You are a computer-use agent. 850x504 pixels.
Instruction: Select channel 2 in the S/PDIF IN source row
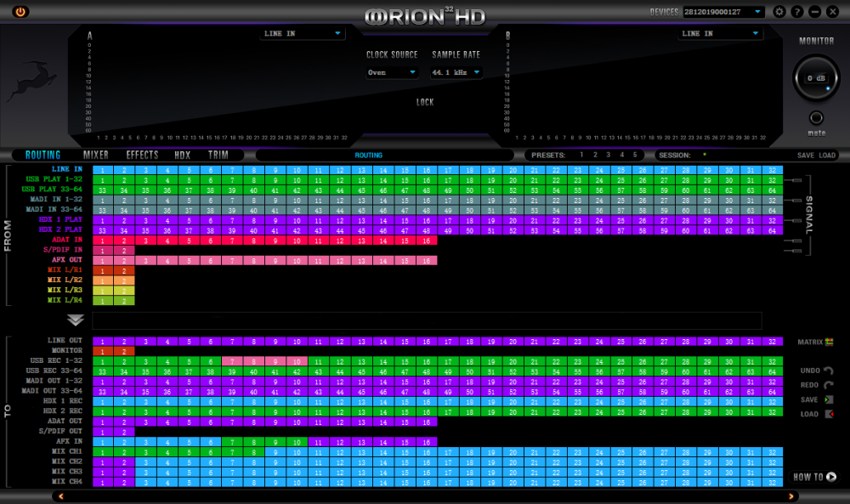(124, 251)
